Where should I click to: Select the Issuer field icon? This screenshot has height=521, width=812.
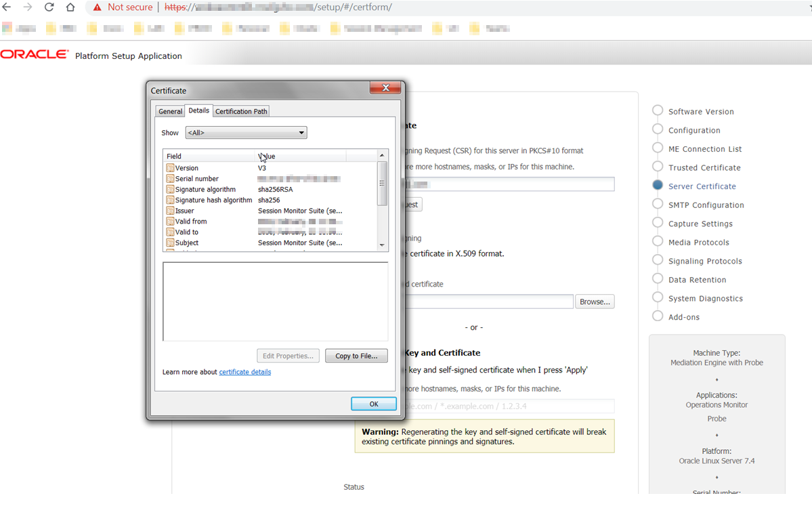pos(170,211)
